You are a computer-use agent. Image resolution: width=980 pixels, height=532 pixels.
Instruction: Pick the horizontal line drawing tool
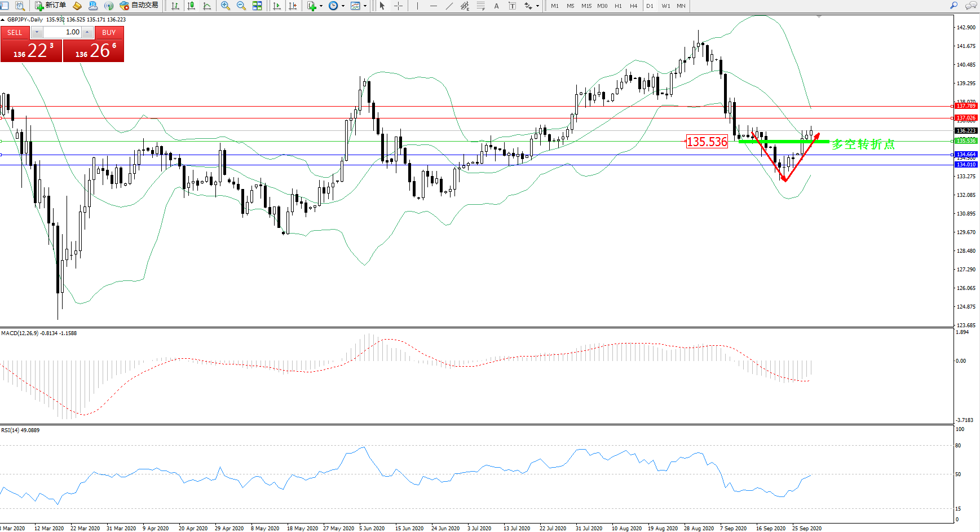click(x=433, y=6)
